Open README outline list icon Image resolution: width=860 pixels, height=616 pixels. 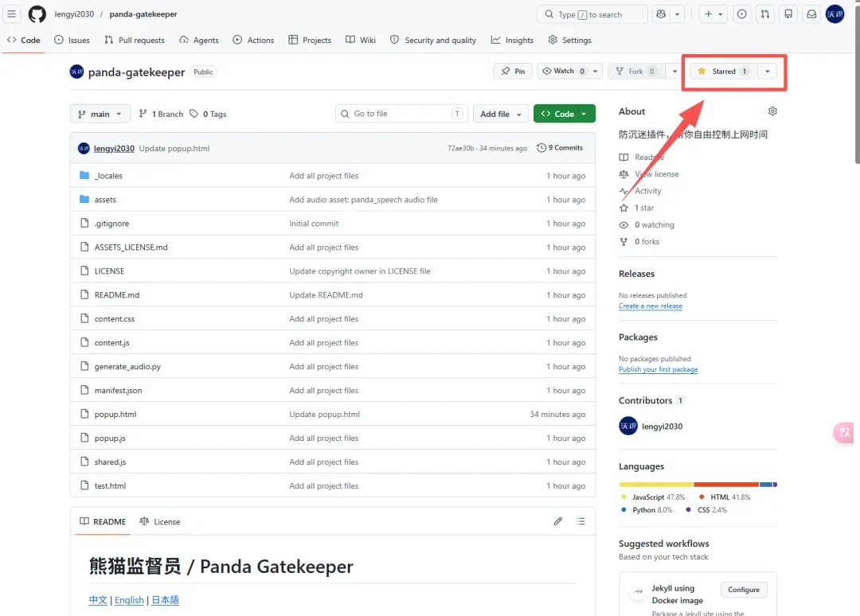(580, 521)
